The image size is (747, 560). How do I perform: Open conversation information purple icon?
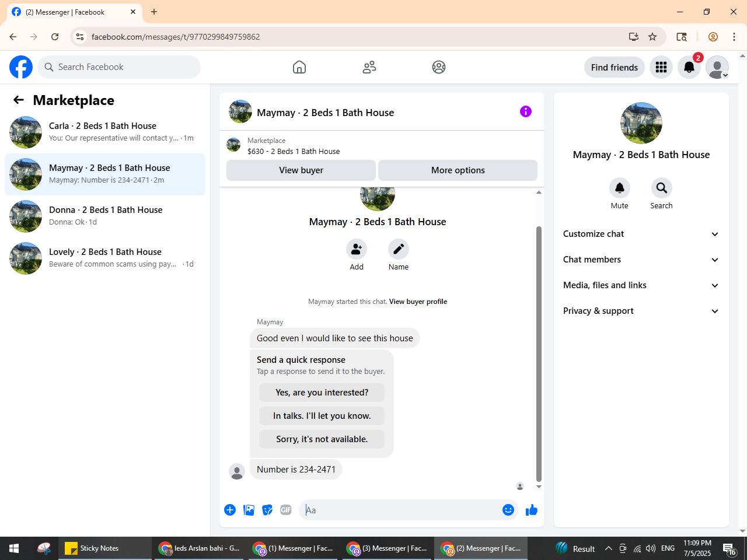point(526,111)
